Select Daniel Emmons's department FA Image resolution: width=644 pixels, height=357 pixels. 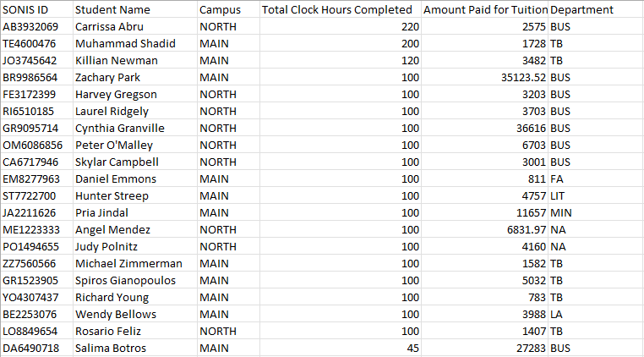coord(557,179)
